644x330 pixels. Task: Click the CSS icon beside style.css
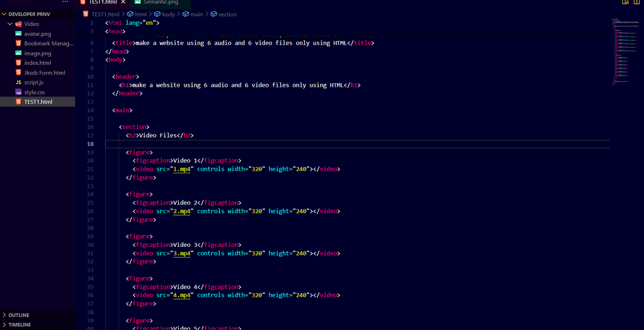coord(18,92)
